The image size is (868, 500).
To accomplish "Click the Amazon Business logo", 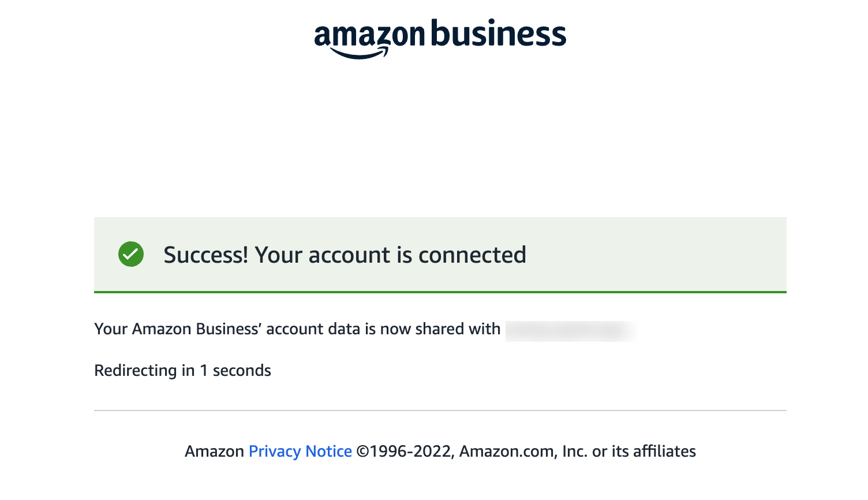I will (x=440, y=38).
